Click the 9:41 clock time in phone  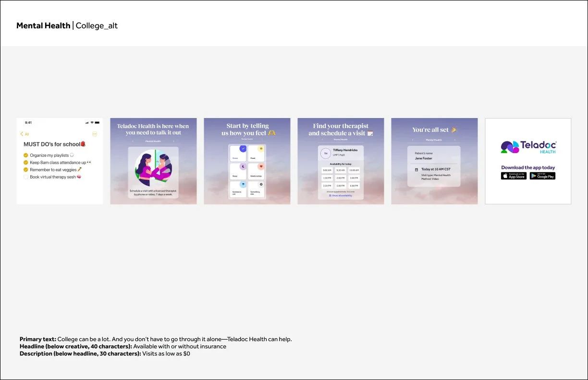pyautogui.click(x=28, y=123)
